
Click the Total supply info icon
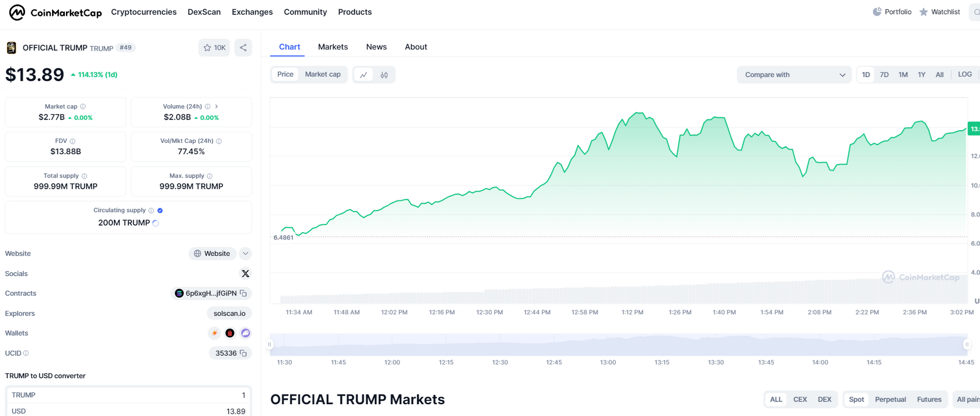84,176
